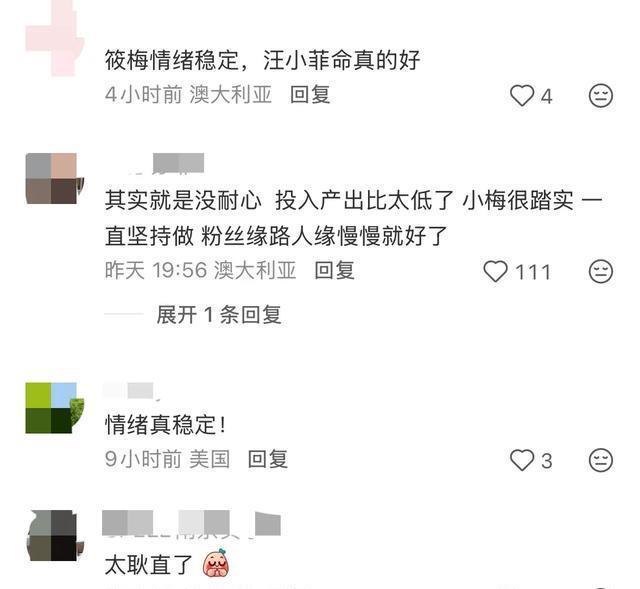Screen dimensions: 640x589
Task: Open the pink avatar of first commenter
Action: click(55, 38)
